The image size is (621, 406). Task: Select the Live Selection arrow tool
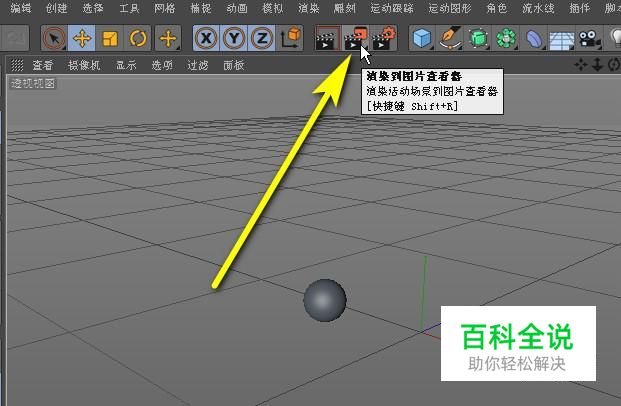click(x=54, y=38)
